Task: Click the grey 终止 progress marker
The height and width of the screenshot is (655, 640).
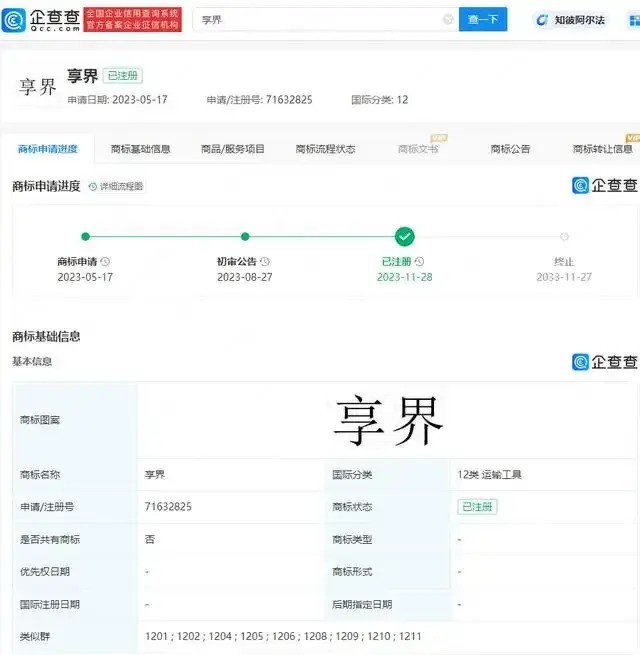Action: click(x=564, y=237)
